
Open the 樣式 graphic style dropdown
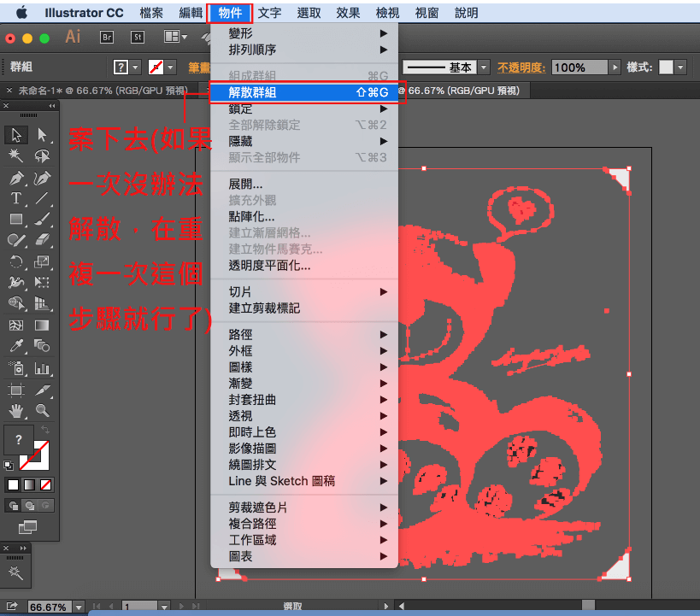tap(680, 67)
